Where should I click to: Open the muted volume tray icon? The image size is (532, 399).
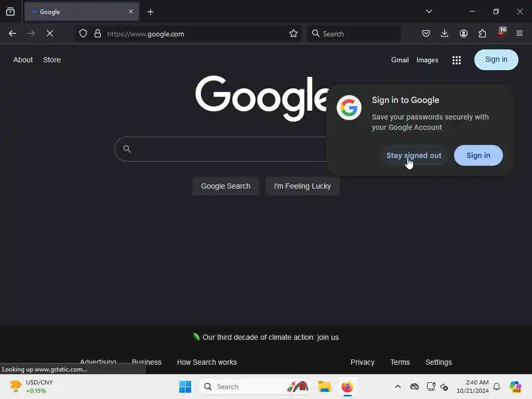444,387
